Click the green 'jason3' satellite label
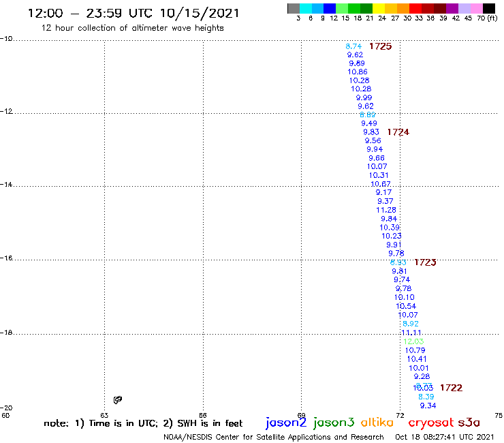 pyautogui.click(x=334, y=423)
